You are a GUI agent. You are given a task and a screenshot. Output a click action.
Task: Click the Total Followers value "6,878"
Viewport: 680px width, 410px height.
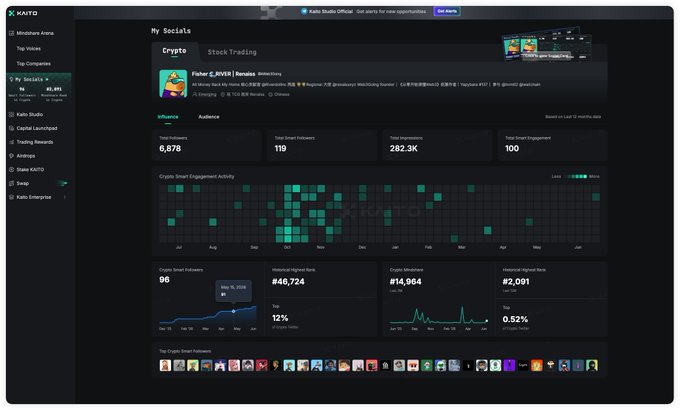coord(170,148)
